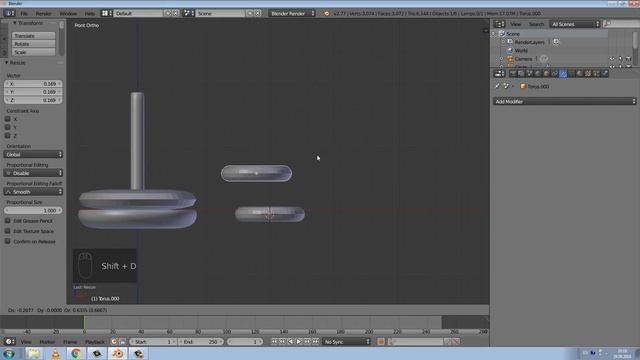Click the scene browse icon
Image resolution: width=640 pixels, height=360 pixels.
[x=188, y=13]
